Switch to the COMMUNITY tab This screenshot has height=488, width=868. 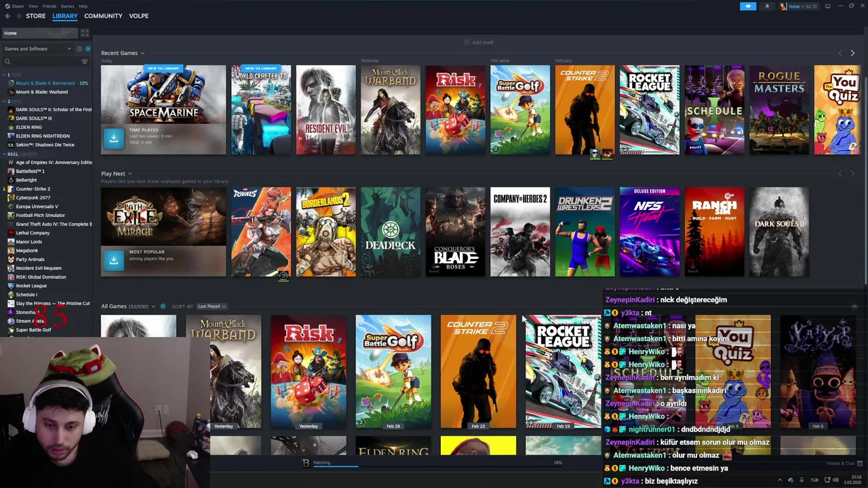tap(103, 16)
